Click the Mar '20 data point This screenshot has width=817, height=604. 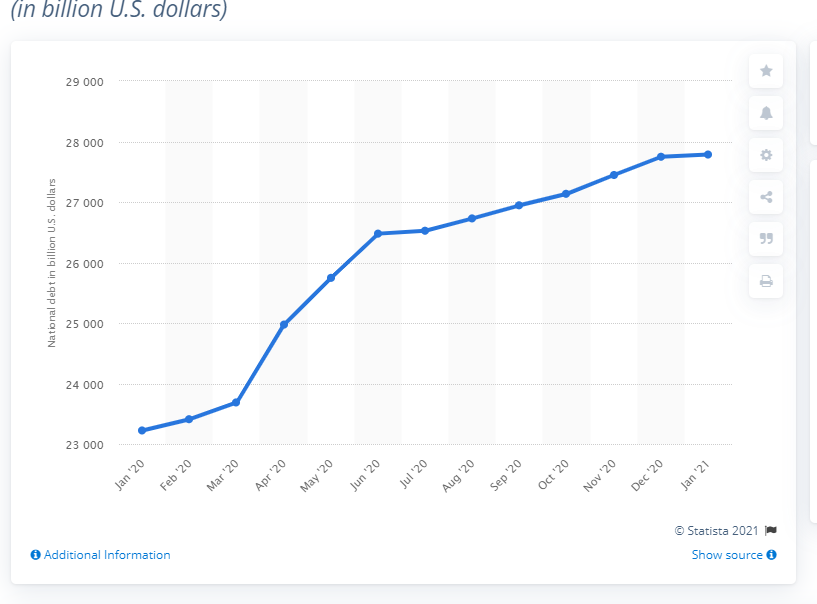coord(236,402)
